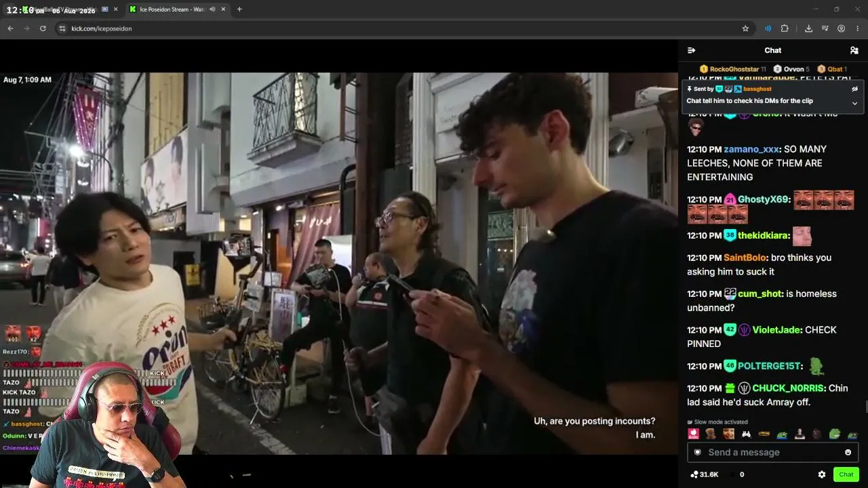Open the browser three-dot menu
This screenshot has width=868, height=488.
point(858,28)
